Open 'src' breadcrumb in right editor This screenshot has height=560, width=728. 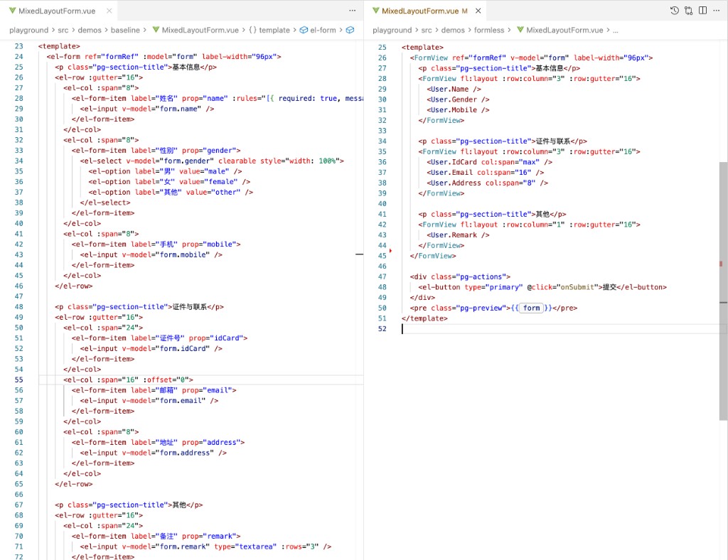[427, 30]
